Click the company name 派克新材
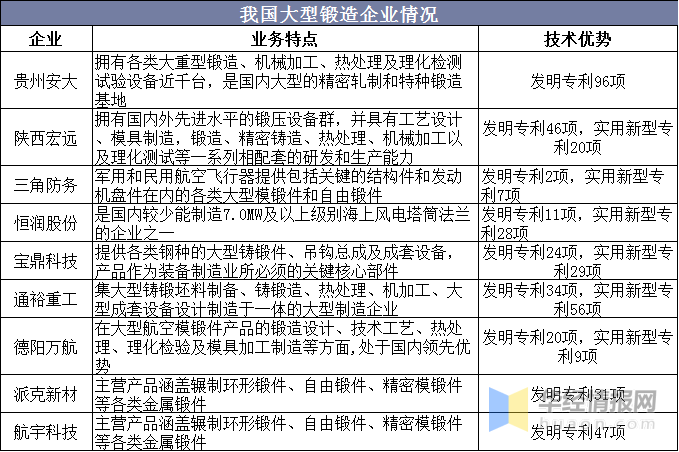This screenshot has height=452, width=679. (46, 394)
